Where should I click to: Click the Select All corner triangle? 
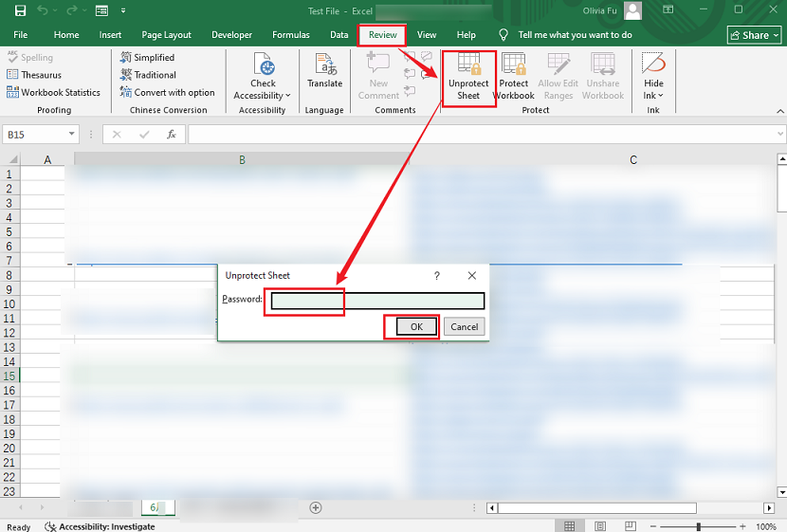click(12, 159)
